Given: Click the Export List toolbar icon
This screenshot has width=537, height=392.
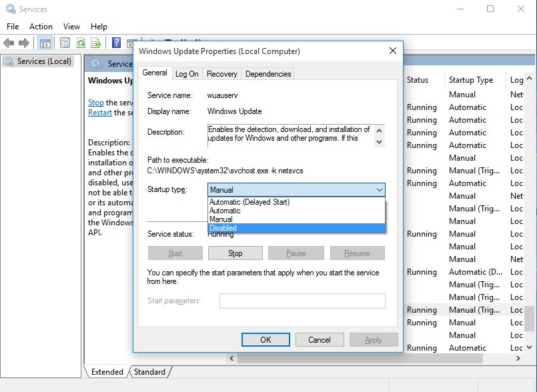Looking at the screenshot, I should click(x=96, y=43).
